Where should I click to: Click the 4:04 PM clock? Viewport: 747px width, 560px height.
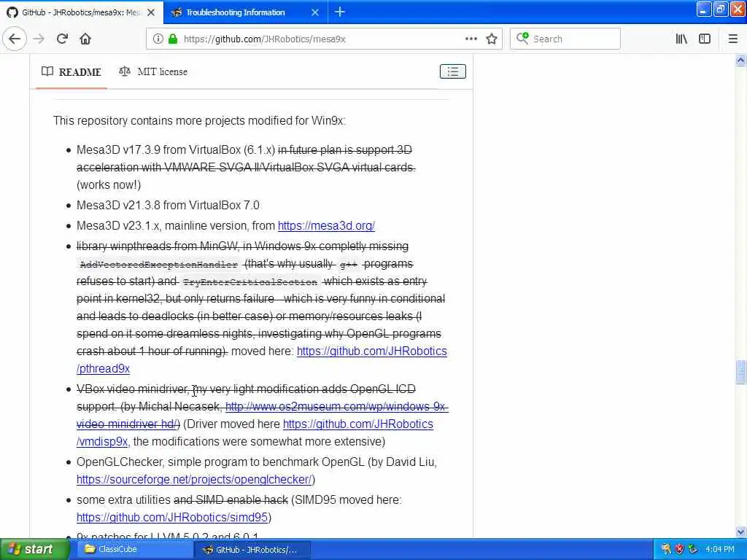[720, 550]
